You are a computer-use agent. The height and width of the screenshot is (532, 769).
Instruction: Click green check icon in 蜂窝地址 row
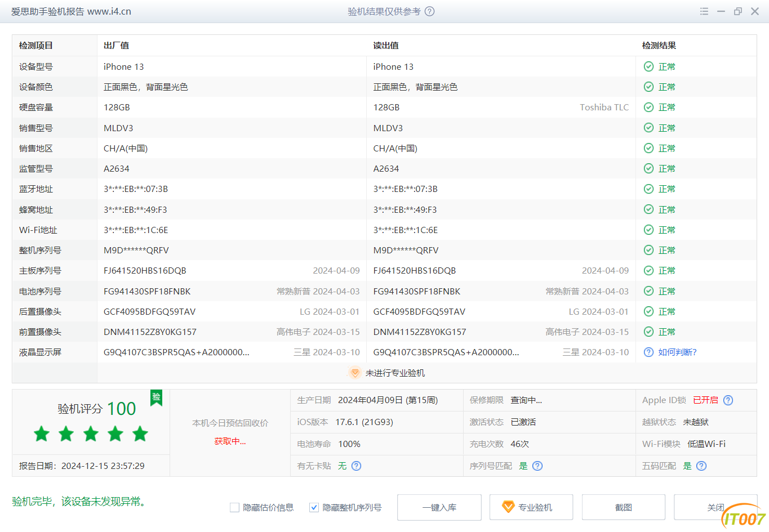click(648, 209)
